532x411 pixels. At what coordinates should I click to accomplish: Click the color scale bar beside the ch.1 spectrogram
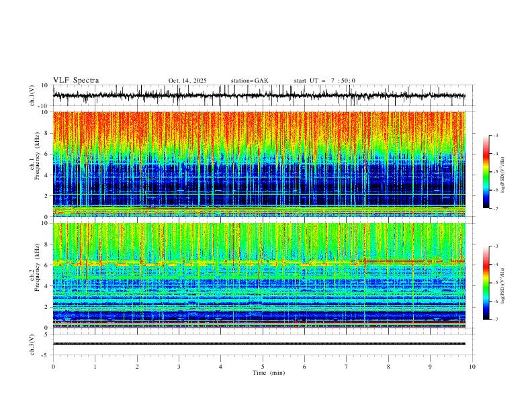click(486, 172)
